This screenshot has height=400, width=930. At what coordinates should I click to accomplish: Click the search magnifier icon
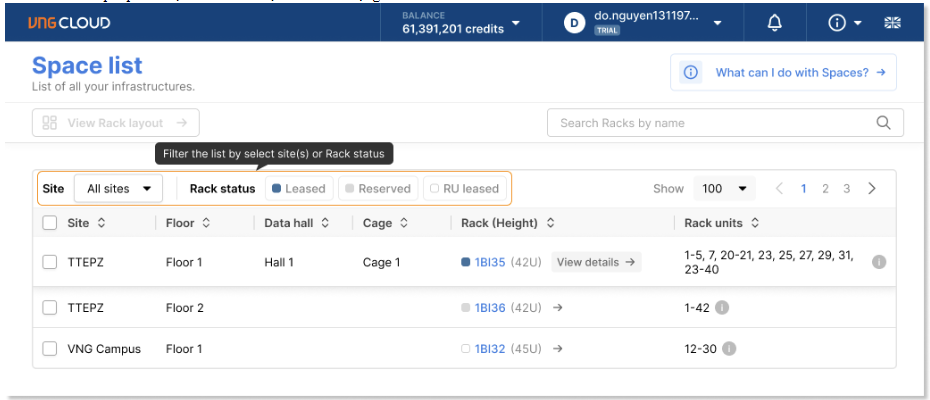(x=883, y=123)
